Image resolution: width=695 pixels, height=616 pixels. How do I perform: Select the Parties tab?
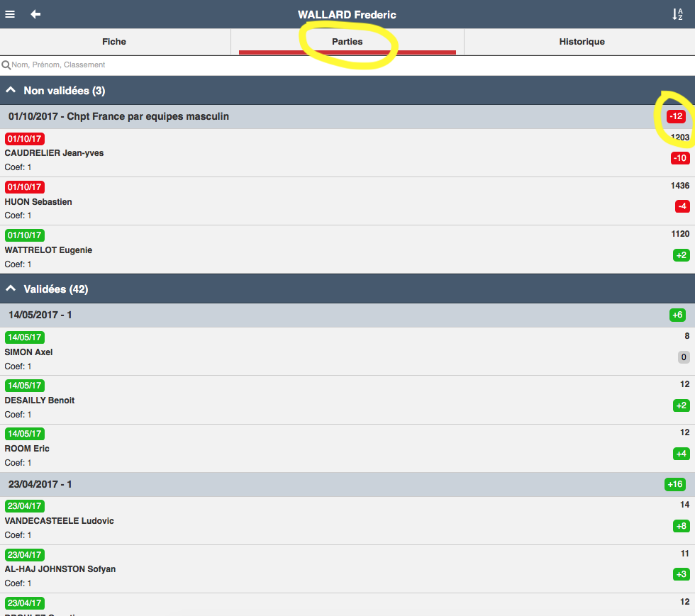(x=347, y=42)
